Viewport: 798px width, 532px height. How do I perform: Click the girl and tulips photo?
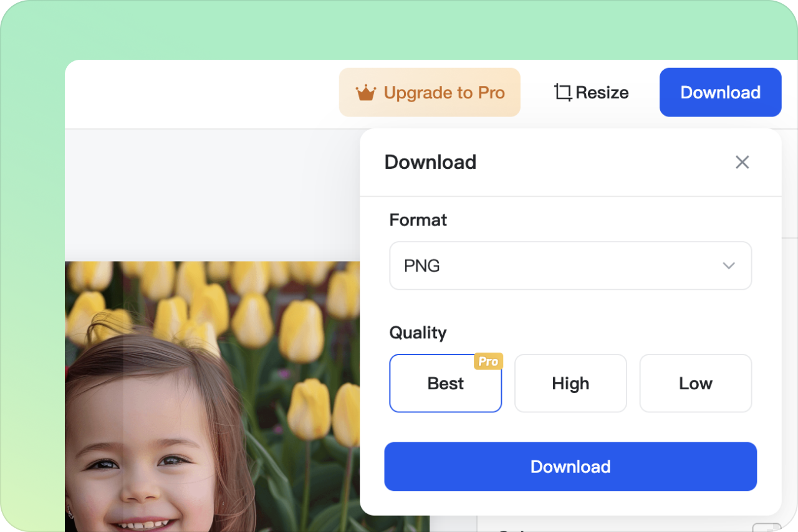pos(212,396)
